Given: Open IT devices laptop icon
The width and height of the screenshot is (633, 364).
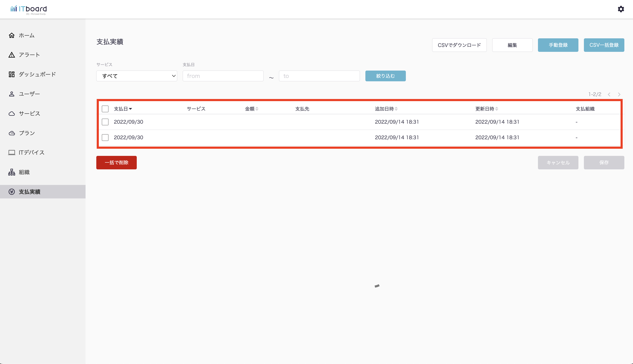Looking at the screenshot, I should tap(12, 153).
